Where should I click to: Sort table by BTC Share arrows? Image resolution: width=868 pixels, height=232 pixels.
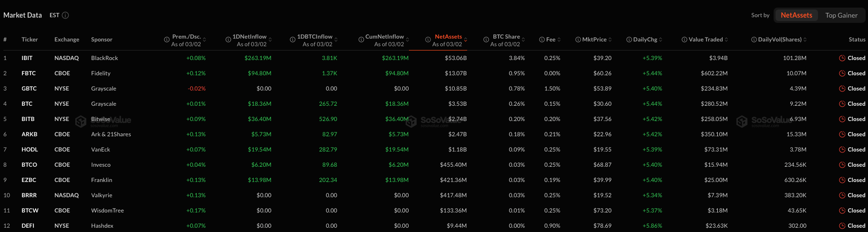(x=524, y=40)
